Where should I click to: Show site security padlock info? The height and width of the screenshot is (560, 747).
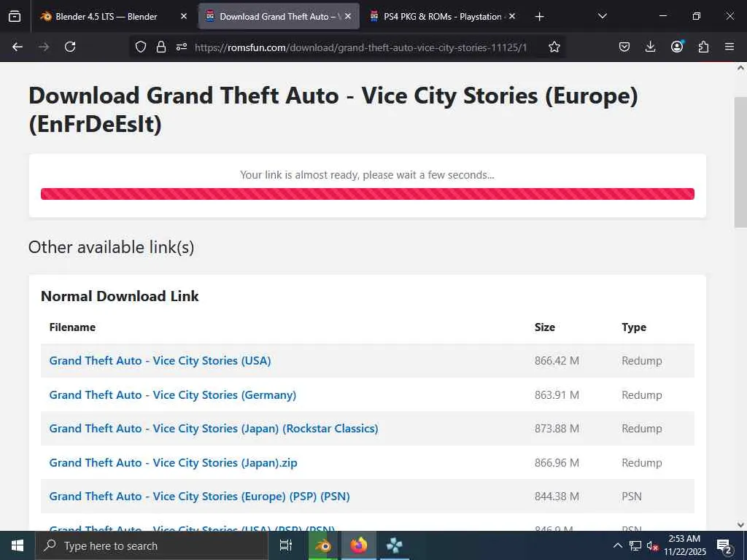[161, 47]
